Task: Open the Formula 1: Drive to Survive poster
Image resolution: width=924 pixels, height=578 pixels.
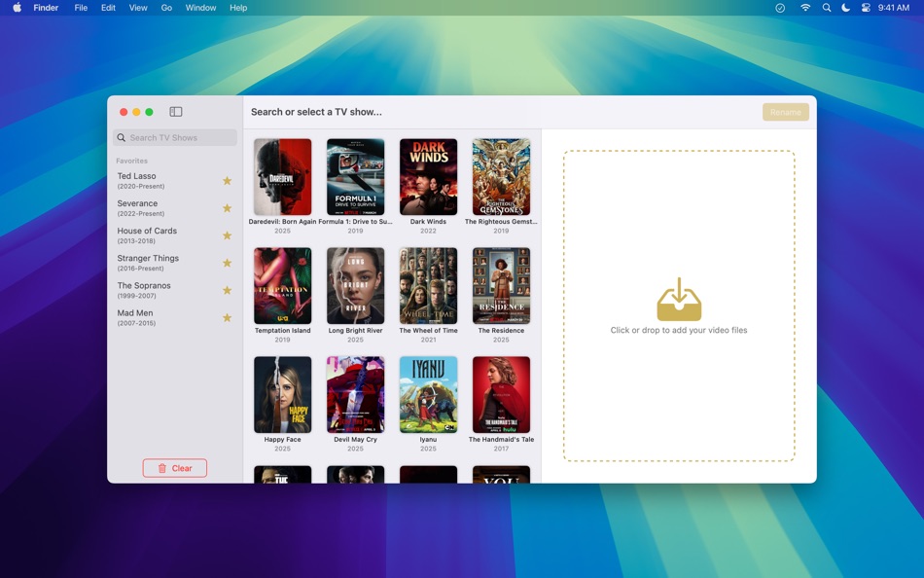Action: point(355,177)
